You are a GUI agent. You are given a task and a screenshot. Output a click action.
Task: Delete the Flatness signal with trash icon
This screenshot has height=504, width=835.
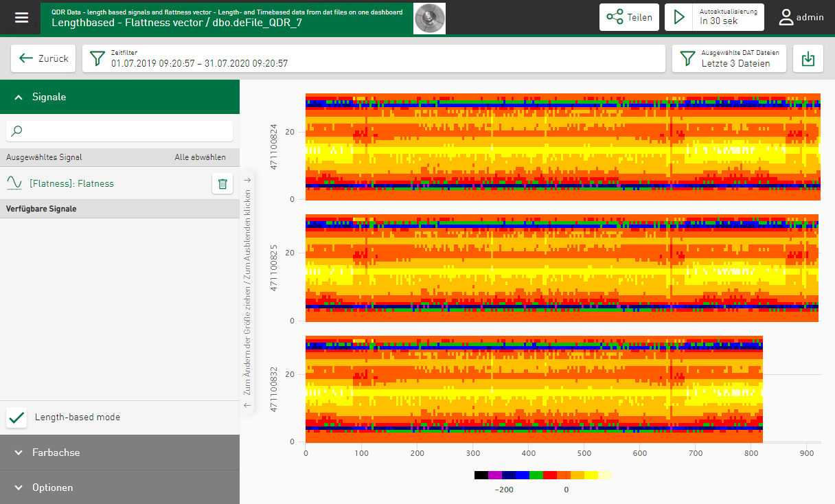(x=222, y=183)
